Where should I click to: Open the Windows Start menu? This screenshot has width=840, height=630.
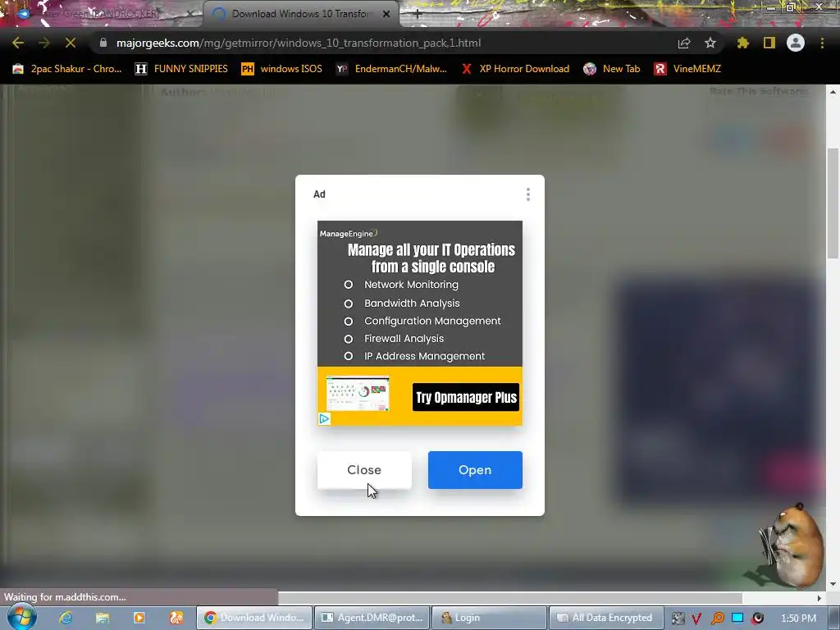(21, 617)
